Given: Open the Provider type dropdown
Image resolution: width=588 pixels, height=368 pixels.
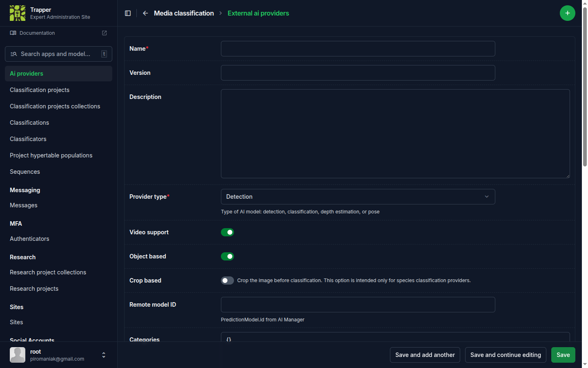Looking at the screenshot, I should (x=358, y=197).
